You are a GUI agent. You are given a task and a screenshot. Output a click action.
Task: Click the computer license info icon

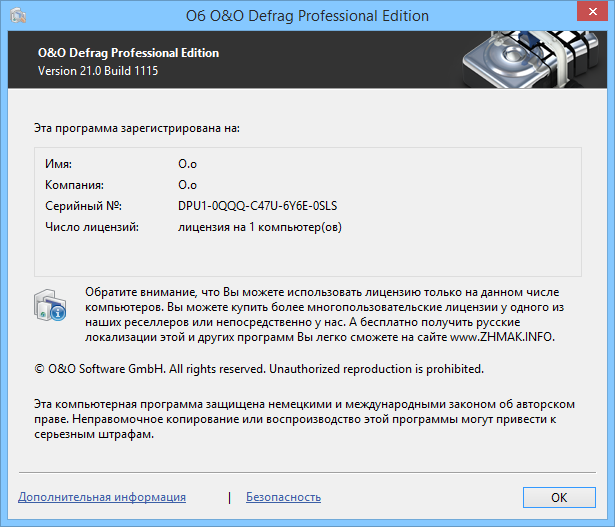click(x=50, y=307)
